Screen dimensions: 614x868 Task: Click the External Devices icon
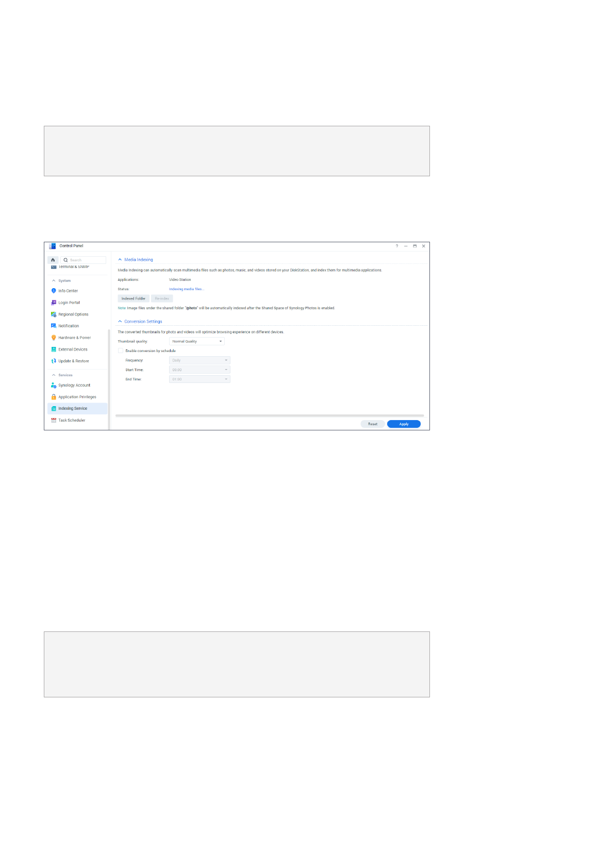coord(54,349)
